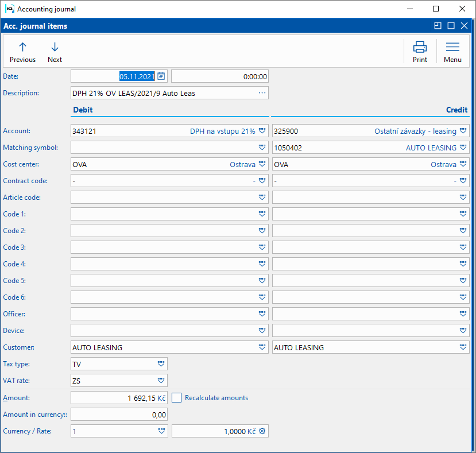This screenshot has width=476, height=453.
Task: Open the VAT rate dropdown
Action: (161, 381)
